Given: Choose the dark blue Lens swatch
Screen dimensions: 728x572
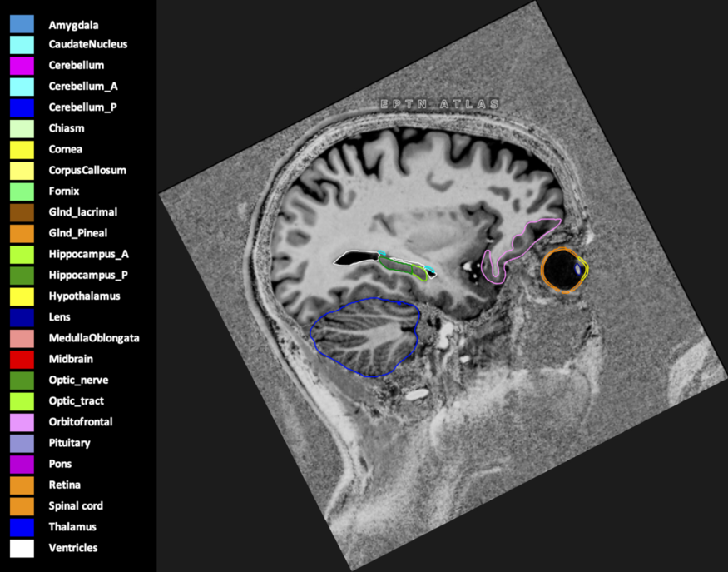Looking at the screenshot, I should click(22, 317).
